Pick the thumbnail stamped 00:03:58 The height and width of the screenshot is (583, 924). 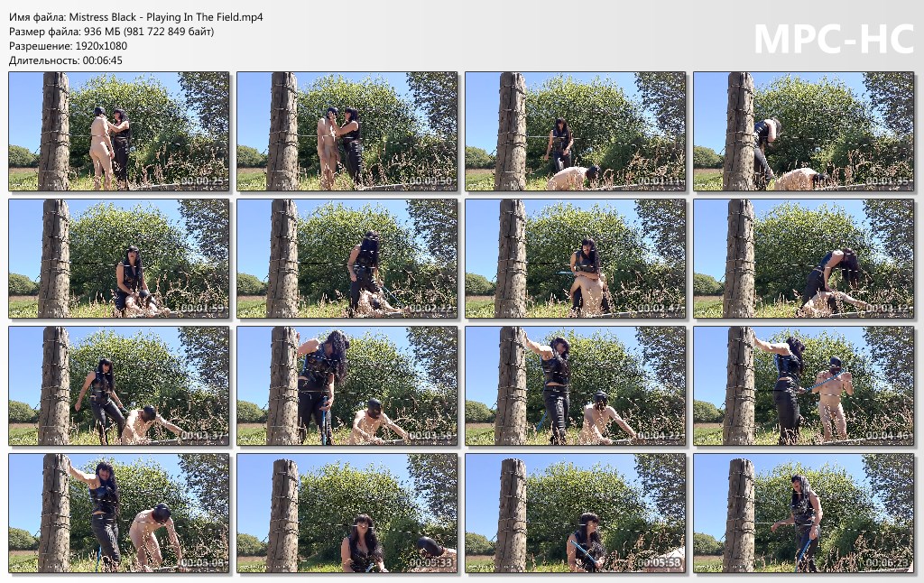347,386
